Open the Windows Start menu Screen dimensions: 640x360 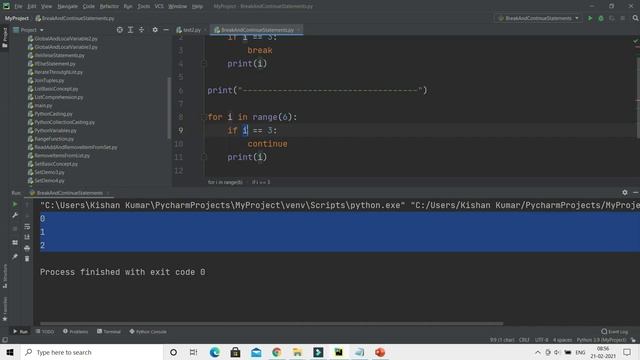[10, 352]
